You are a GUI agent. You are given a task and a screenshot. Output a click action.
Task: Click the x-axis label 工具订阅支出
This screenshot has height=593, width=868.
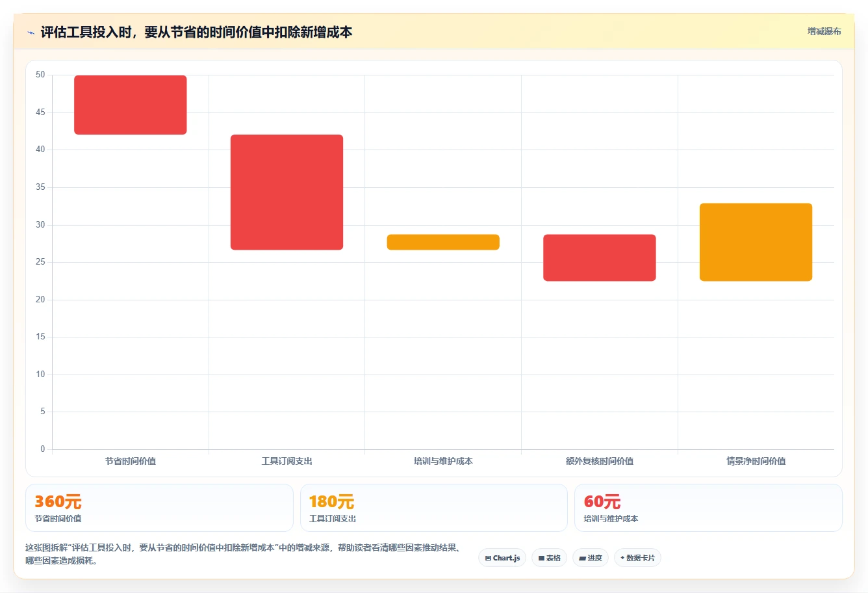point(287,461)
